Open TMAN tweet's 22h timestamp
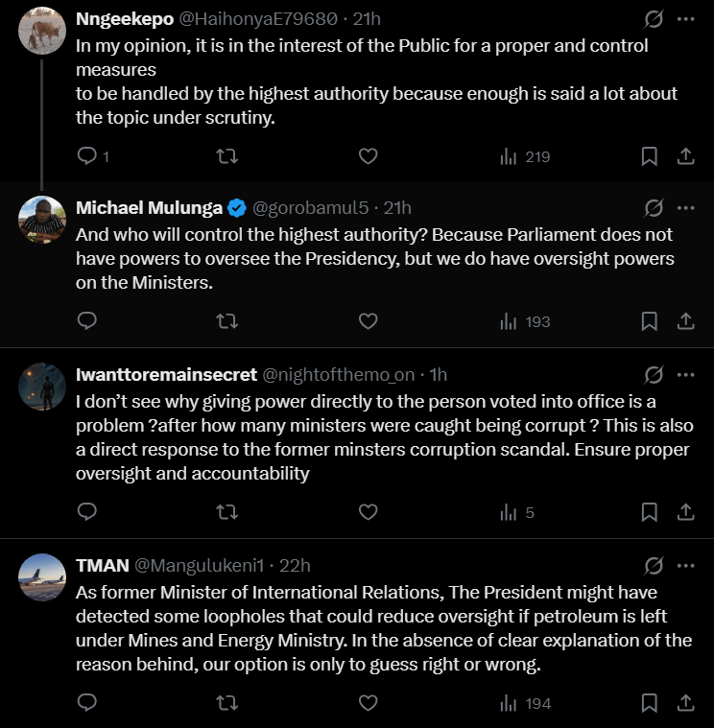The image size is (714, 728). tap(295, 566)
